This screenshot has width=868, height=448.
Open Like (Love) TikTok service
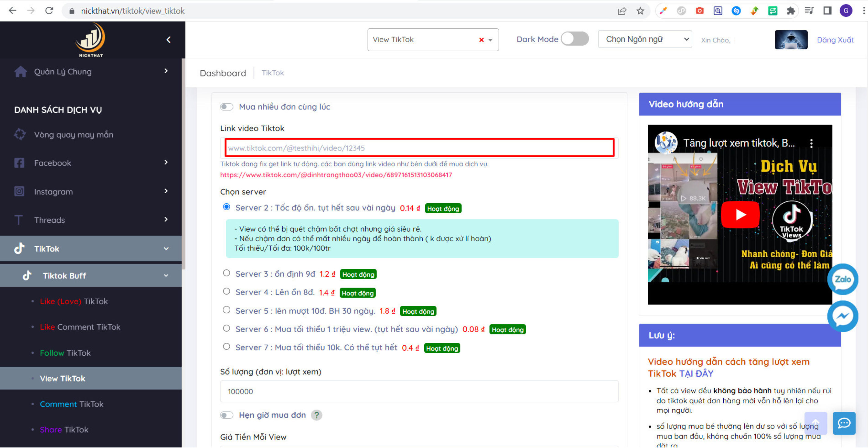(74, 301)
